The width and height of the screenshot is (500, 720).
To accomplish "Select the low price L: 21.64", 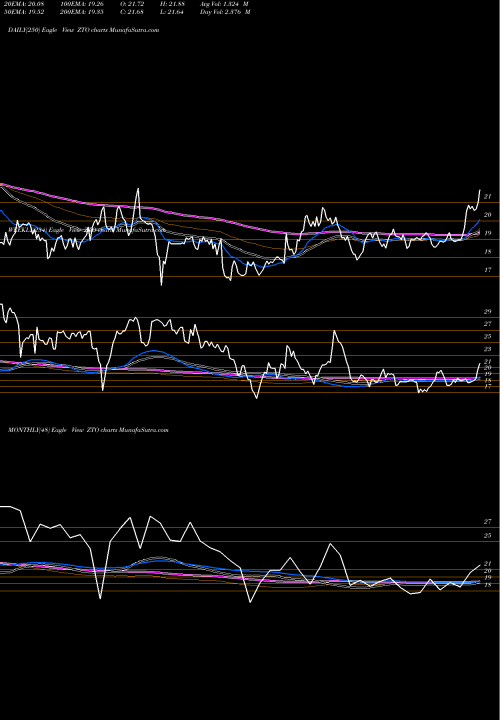I will (x=172, y=12).
